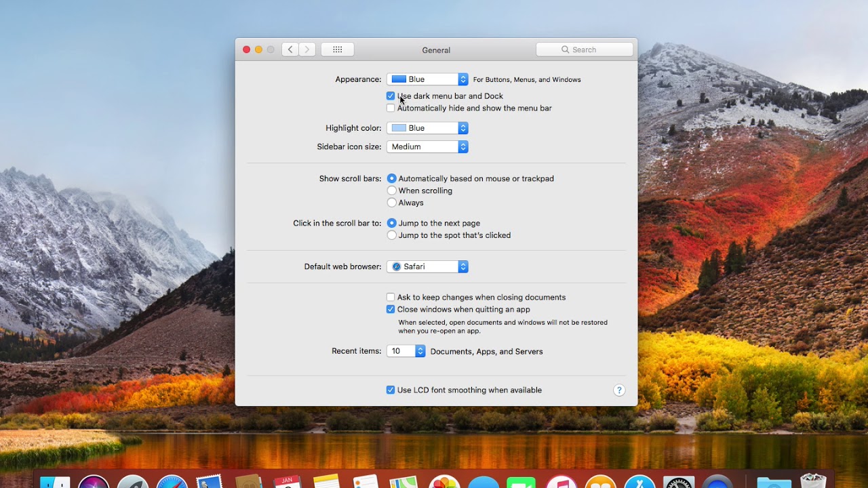The height and width of the screenshot is (488, 868).
Task: Uncheck Use dark menu bar and Dock
Action: click(391, 96)
